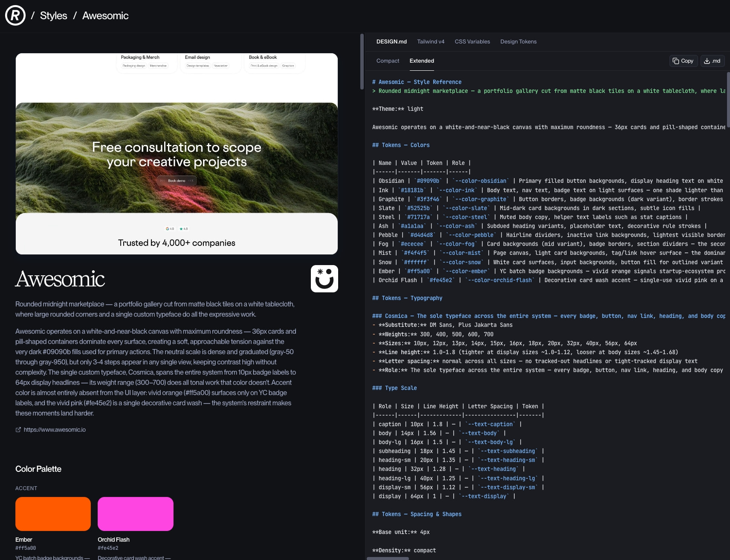The image size is (730, 560).
Task: Click the '**Density:** compact' line
Action: (404, 551)
